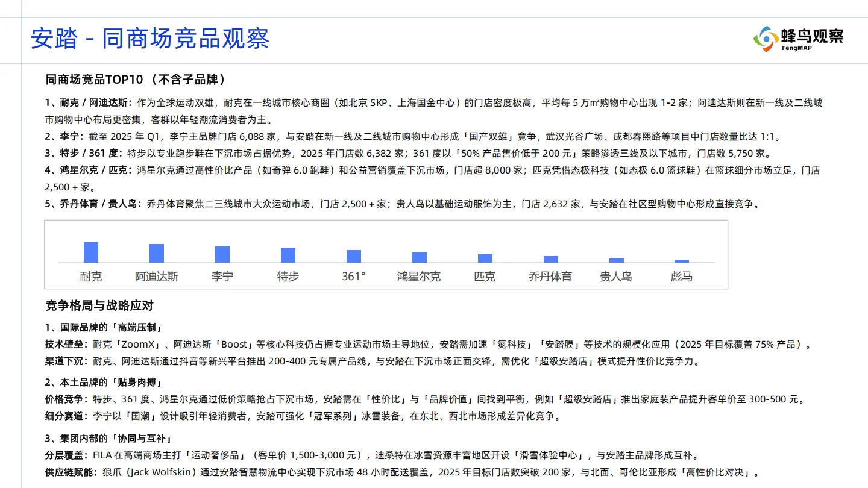Click the 鸿星尔克 bar in the chart
This screenshot has height=488, width=868.
tap(420, 257)
